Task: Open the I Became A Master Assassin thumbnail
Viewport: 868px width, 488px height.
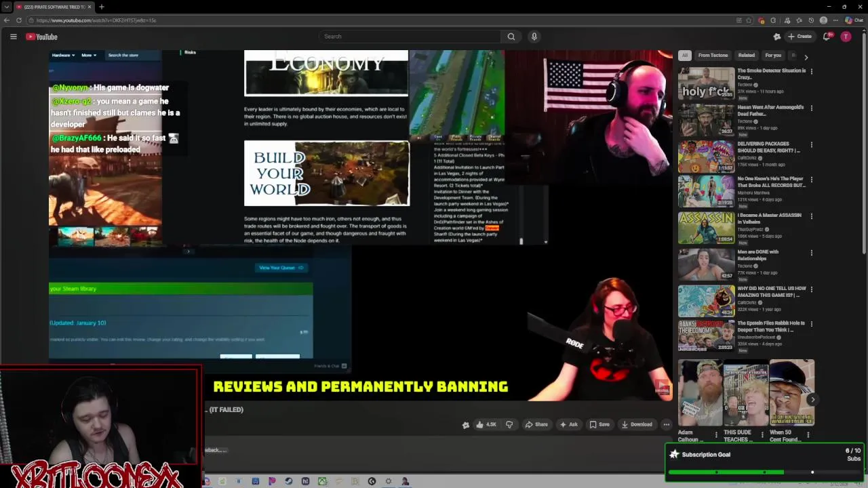Action: coord(706,228)
